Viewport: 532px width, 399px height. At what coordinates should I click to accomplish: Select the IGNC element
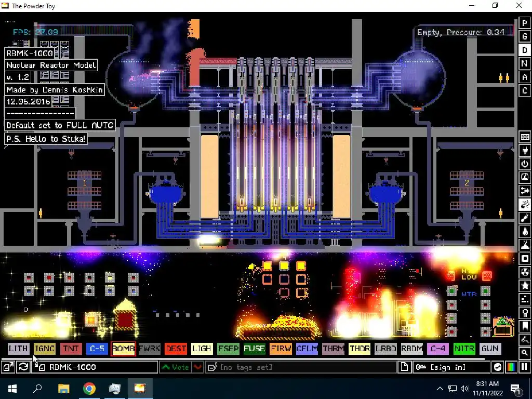point(45,349)
